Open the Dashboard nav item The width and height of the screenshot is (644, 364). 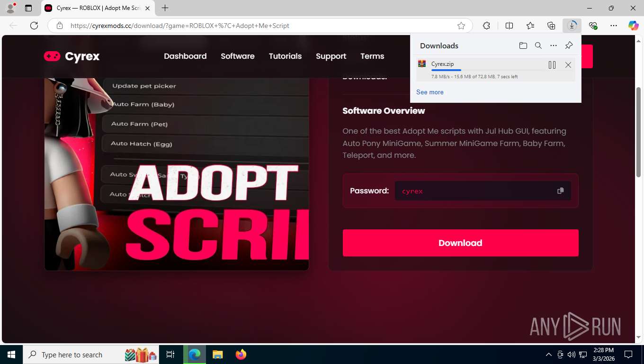coord(185,56)
